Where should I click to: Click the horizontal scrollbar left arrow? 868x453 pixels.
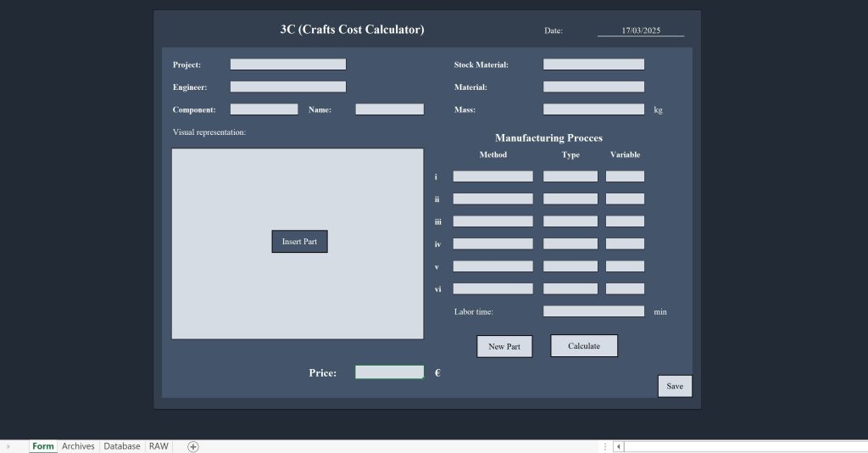pyautogui.click(x=619, y=446)
